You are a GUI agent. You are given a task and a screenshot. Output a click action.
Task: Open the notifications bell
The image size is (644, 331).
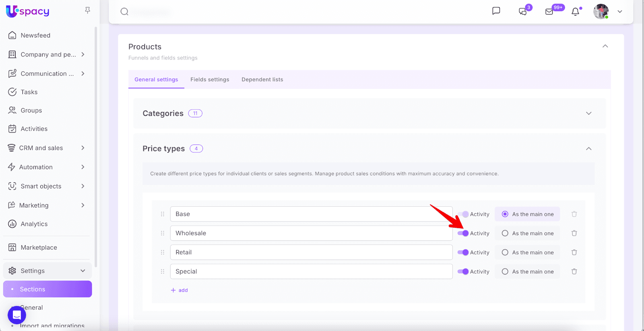[575, 12]
